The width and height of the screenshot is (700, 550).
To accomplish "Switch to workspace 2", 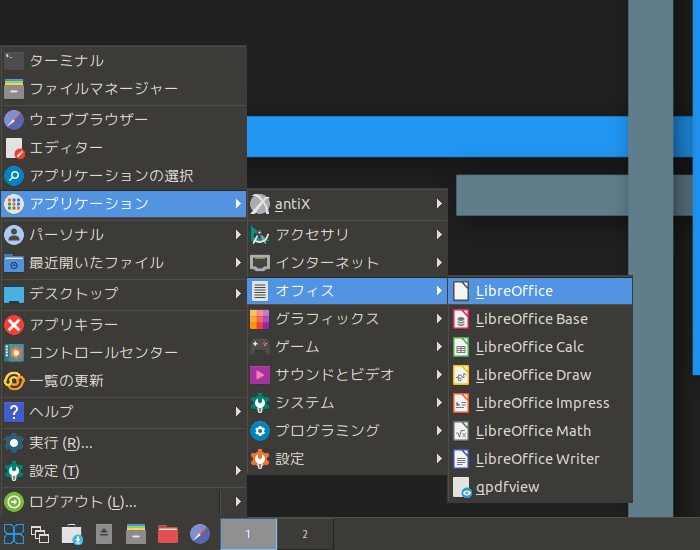I will [305, 534].
